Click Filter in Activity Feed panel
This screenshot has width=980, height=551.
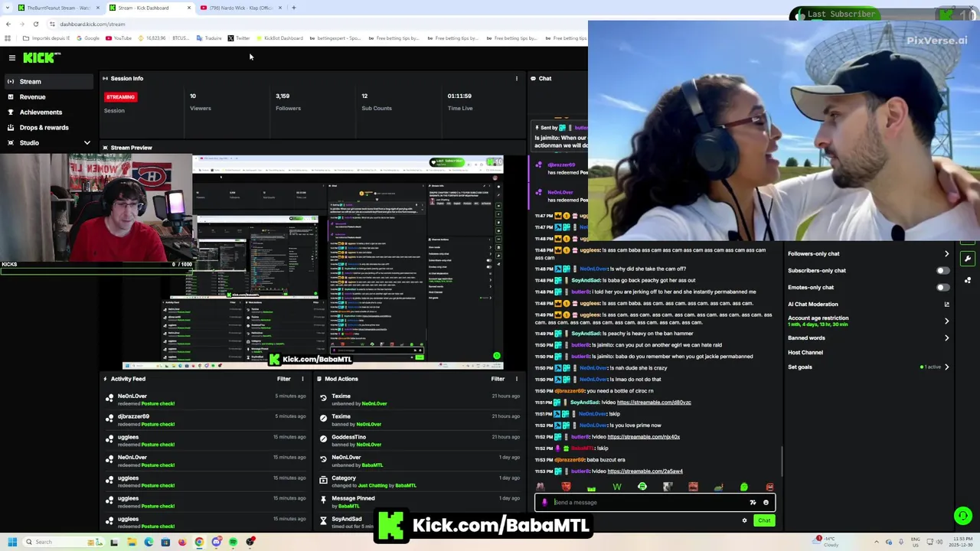point(283,379)
